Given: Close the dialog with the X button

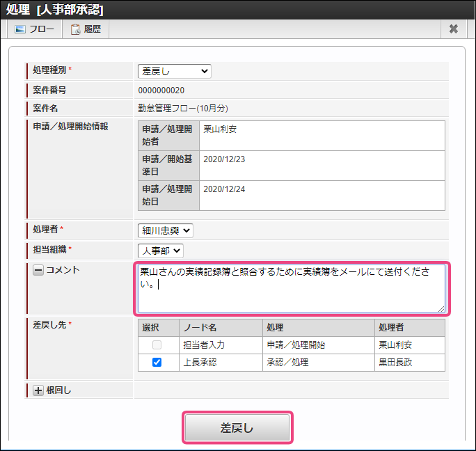Looking at the screenshot, I should 454,29.
